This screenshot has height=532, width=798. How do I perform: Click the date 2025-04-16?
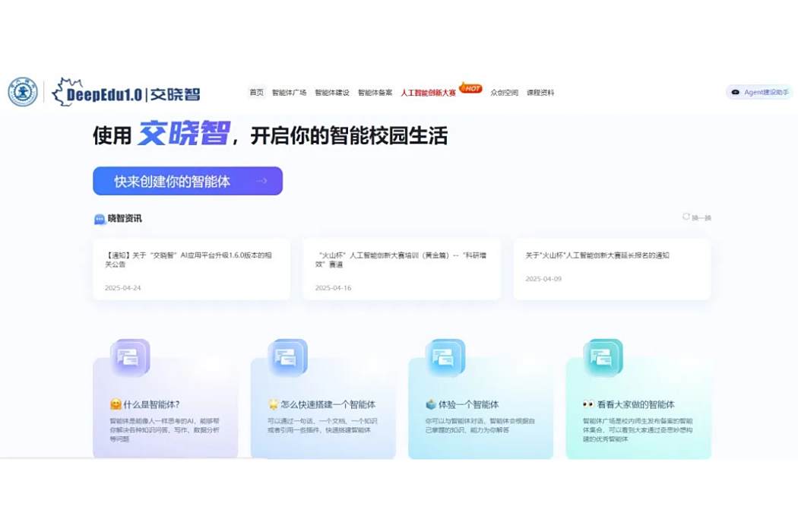coord(334,287)
